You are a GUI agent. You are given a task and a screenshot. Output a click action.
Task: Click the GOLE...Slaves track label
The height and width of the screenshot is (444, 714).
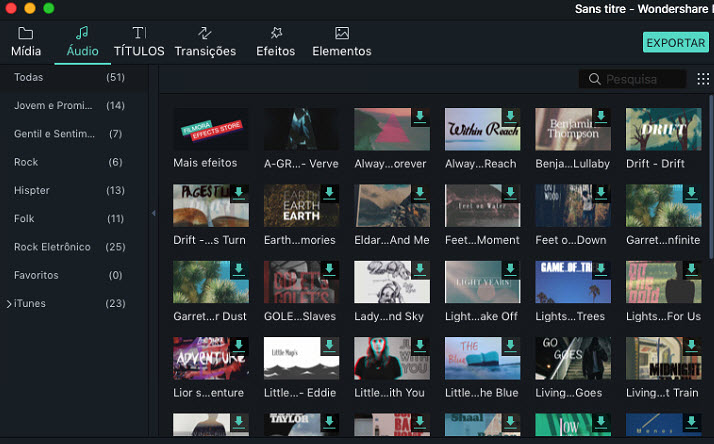(300, 316)
